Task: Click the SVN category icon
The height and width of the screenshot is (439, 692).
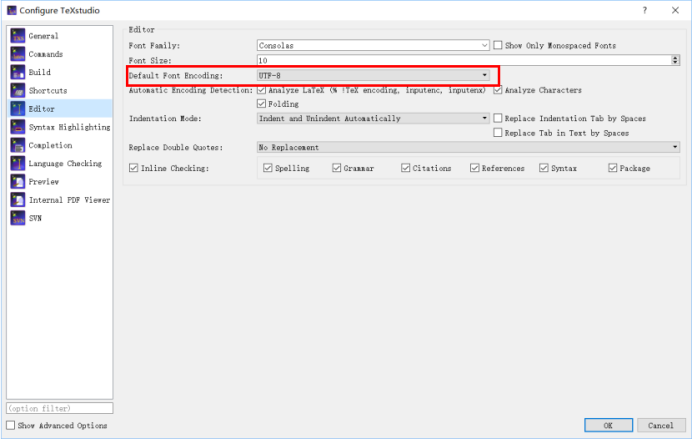Action: point(18,218)
